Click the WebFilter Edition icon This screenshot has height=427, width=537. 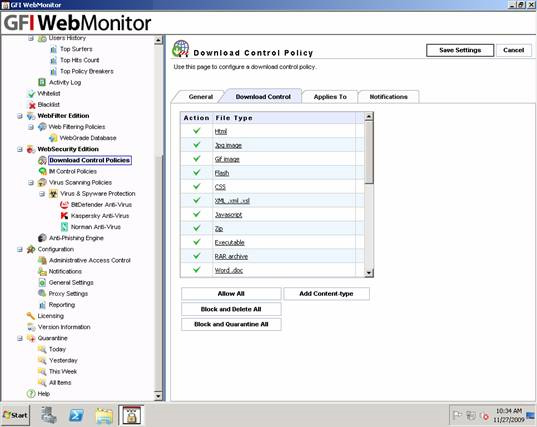coord(31,116)
